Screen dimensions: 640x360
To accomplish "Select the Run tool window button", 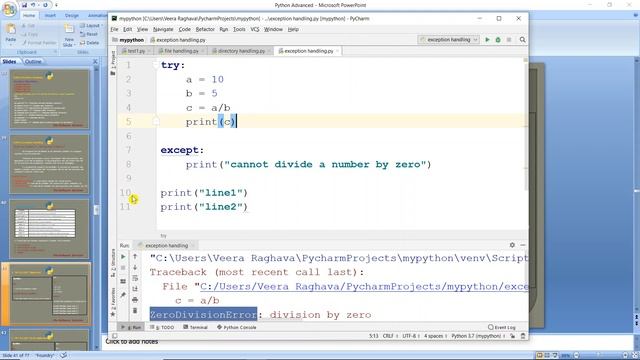I will coord(131,327).
